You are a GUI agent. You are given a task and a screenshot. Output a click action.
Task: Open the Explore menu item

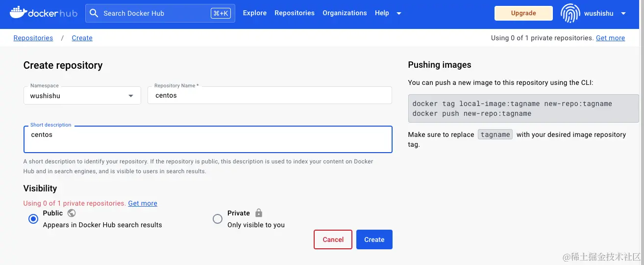[255, 13]
